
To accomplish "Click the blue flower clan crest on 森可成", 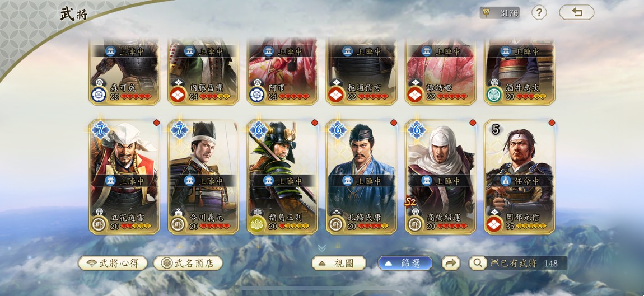I will tap(99, 95).
